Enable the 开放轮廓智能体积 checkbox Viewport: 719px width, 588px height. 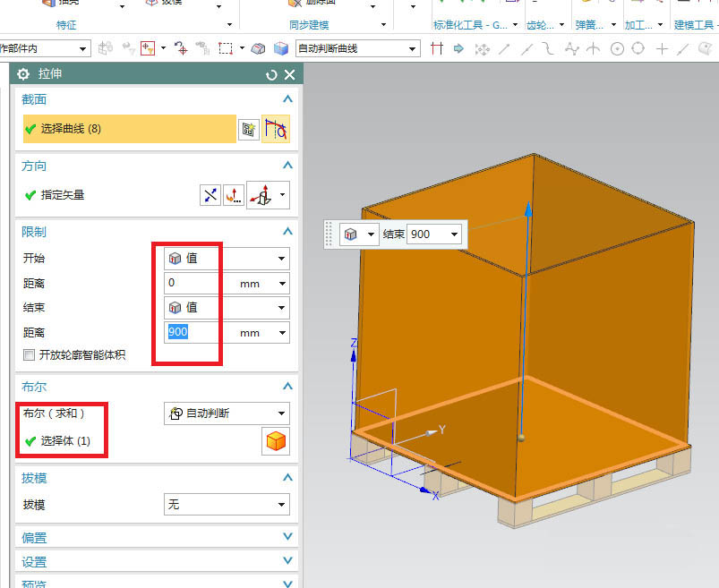pos(30,354)
